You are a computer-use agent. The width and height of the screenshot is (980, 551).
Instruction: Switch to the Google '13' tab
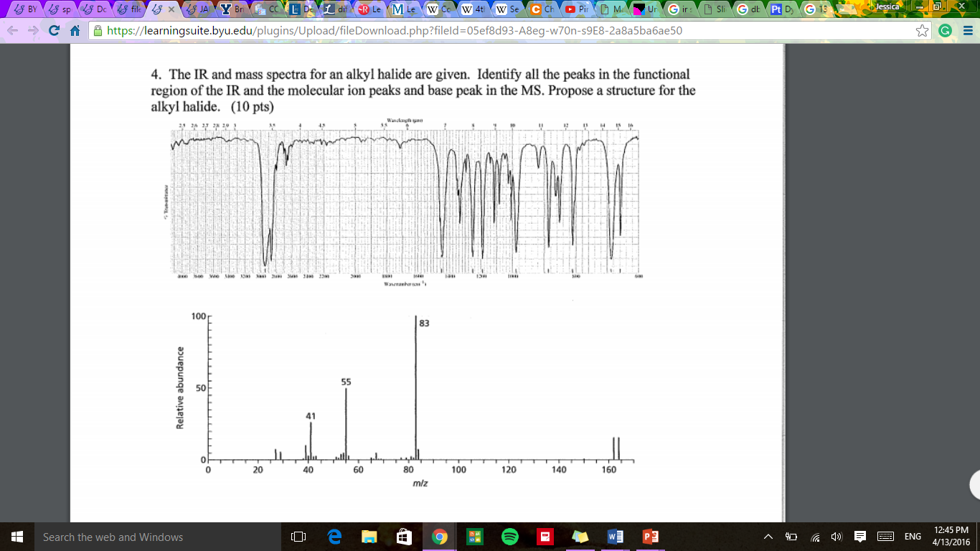coord(818,9)
